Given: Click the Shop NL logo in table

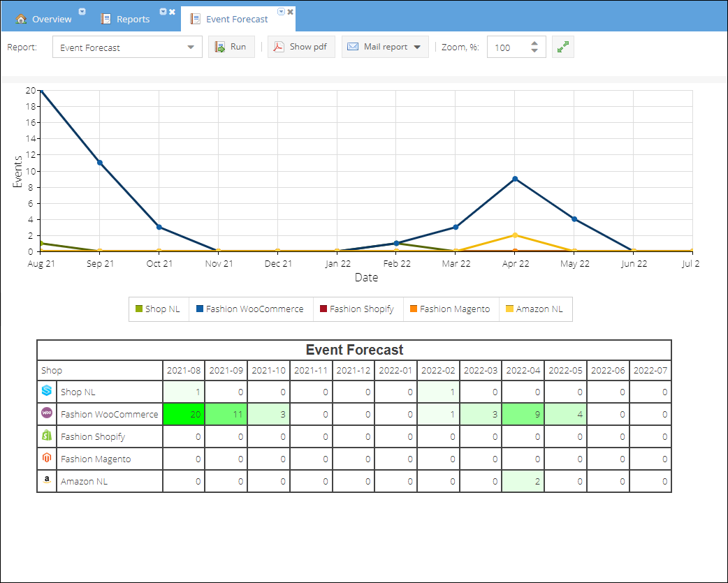Looking at the screenshot, I should [47, 390].
